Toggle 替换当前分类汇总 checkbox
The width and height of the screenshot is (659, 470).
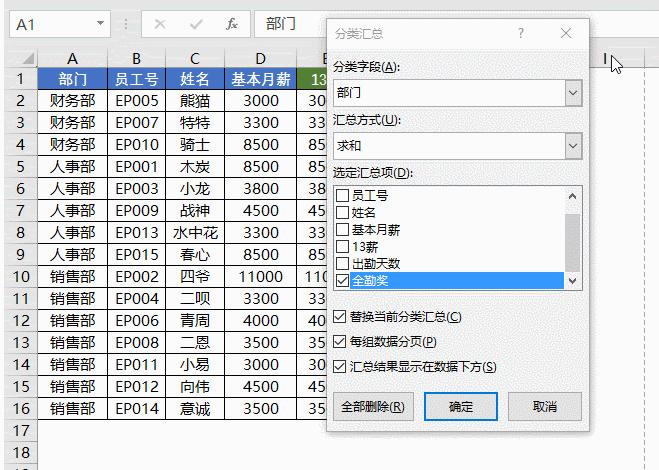pos(339,317)
